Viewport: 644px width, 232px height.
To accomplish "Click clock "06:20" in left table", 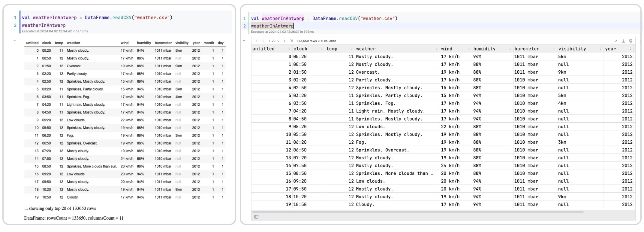I will tap(47, 136).
